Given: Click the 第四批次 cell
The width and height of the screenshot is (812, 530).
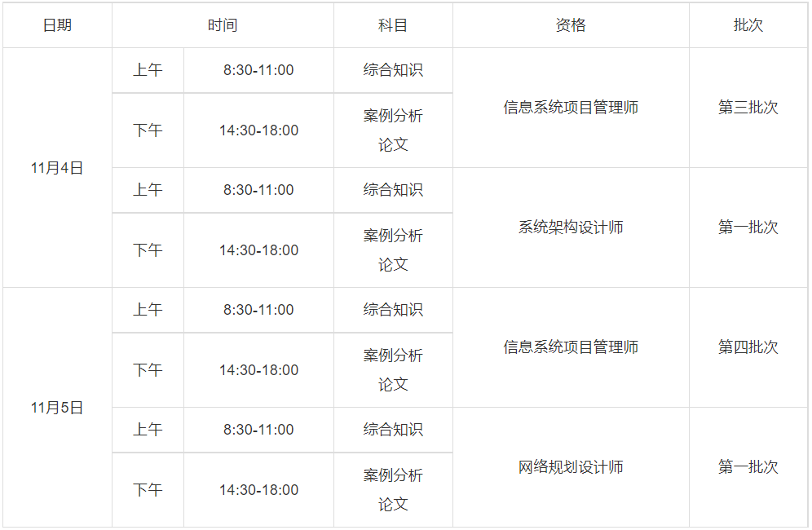Looking at the screenshot, I should [748, 347].
